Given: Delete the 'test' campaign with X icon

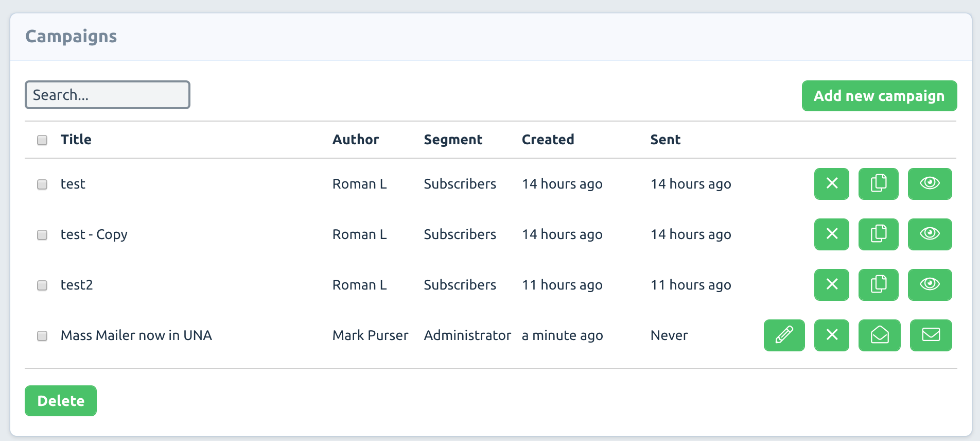Looking at the screenshot, I should click(x=831, y=184).
